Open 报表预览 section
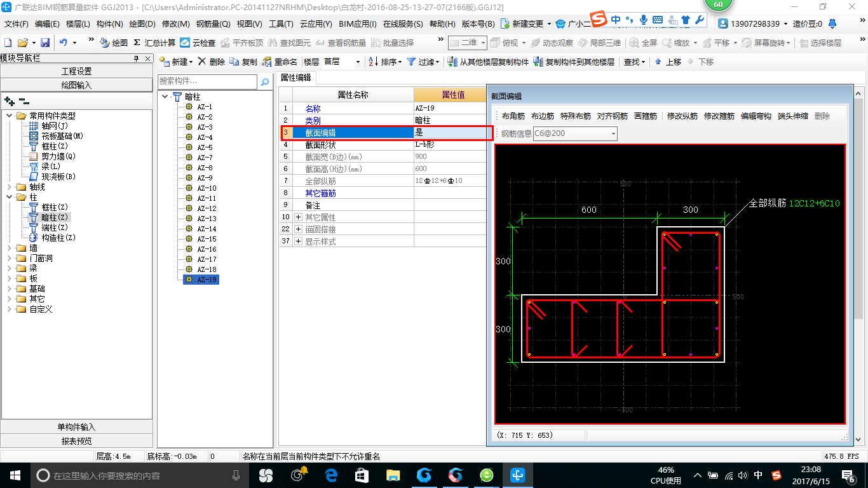This screenshot has height=488, width=868. 76,440
